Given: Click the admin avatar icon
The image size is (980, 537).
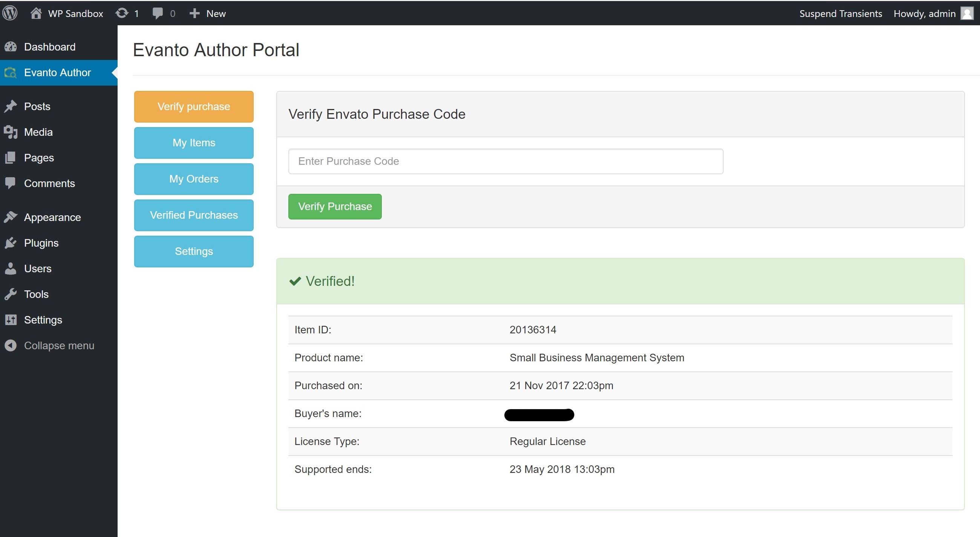Looking at the screenshot, I should 967,13.
